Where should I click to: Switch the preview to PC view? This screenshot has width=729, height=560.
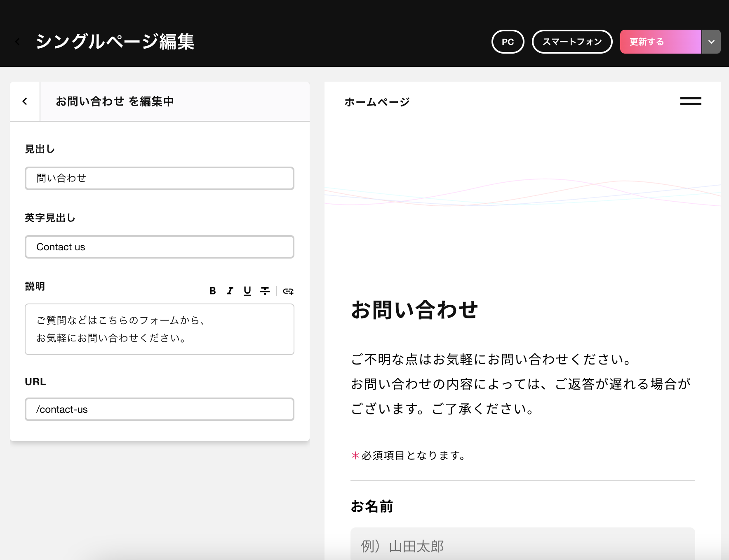[x=508, y=42]
